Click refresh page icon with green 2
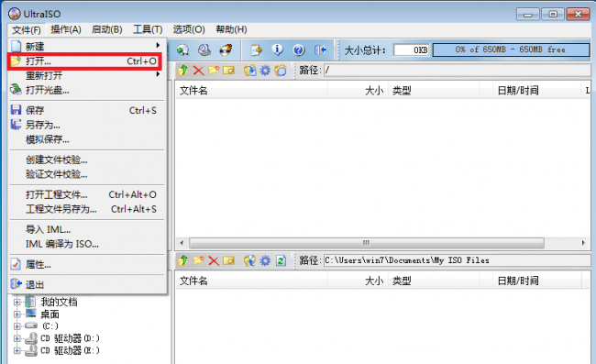596x364 pixels. click(281, 260)
